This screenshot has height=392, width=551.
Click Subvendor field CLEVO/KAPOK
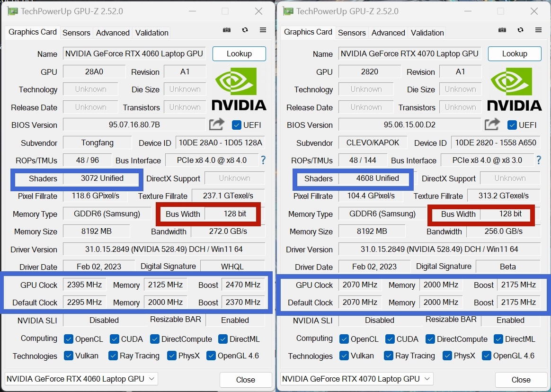point(373,143)
